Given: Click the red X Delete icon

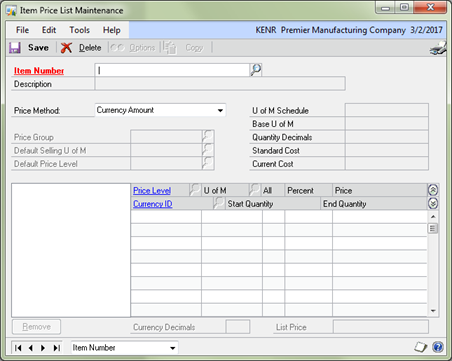Looking at the screenshot, I should (66, 48).
